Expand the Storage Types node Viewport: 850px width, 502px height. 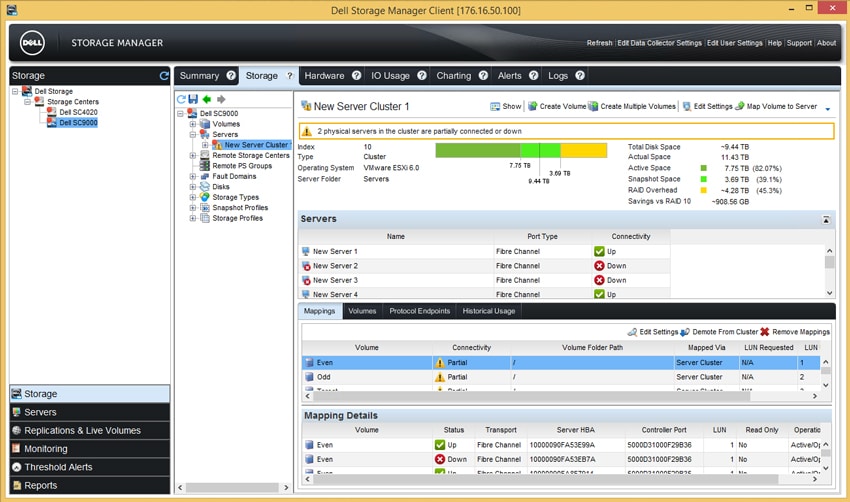(193, 197)
